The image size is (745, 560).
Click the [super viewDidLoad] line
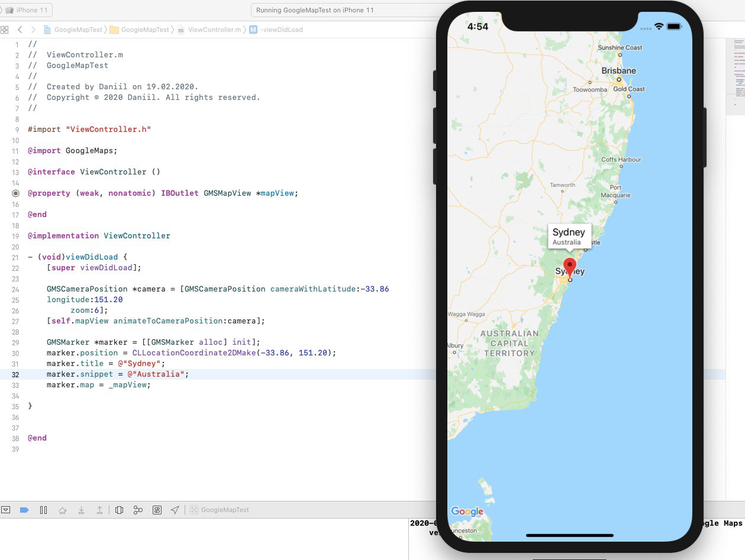[x=94, y=267]
